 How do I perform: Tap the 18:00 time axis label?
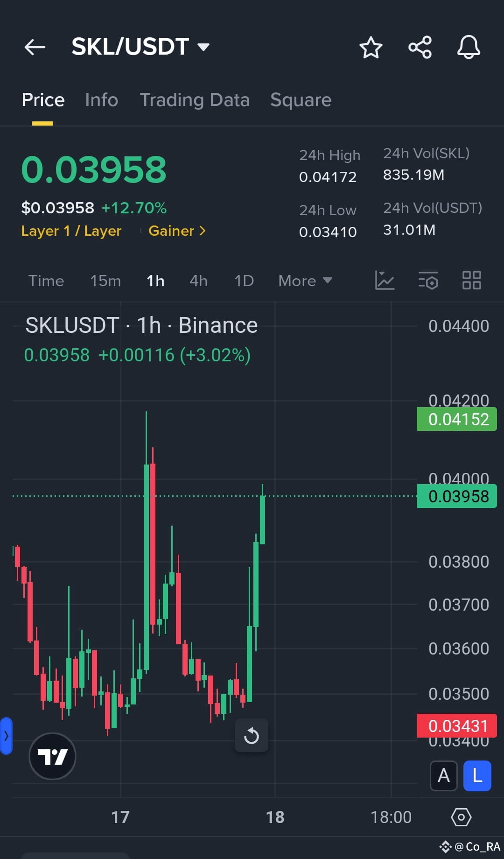(391, 817)
